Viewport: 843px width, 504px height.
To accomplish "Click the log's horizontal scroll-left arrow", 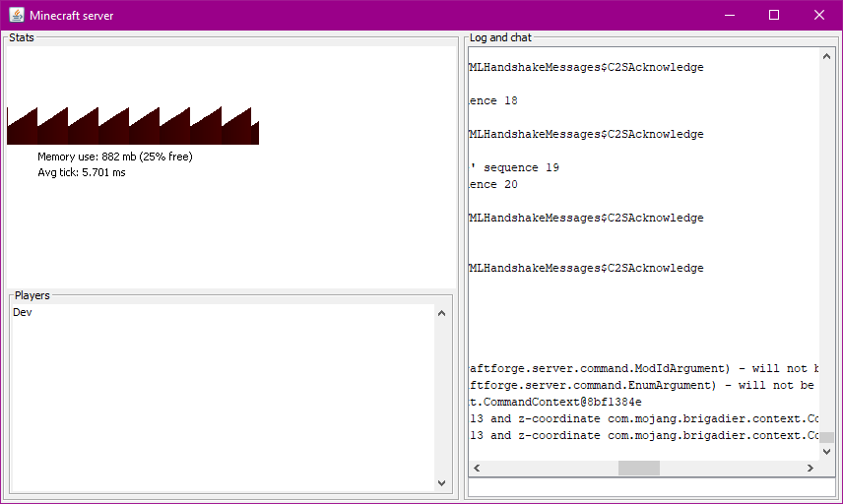I will point(477,469).
